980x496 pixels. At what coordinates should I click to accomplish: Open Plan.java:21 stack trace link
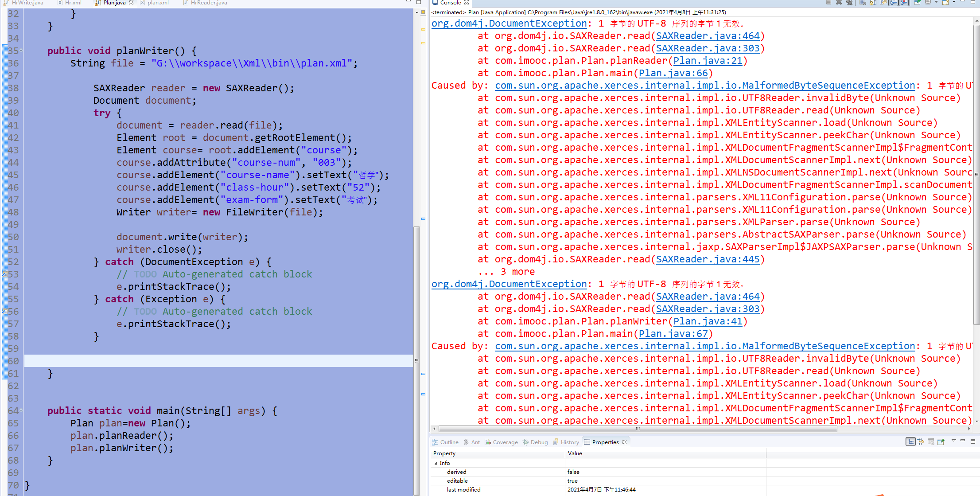point(708,61)
